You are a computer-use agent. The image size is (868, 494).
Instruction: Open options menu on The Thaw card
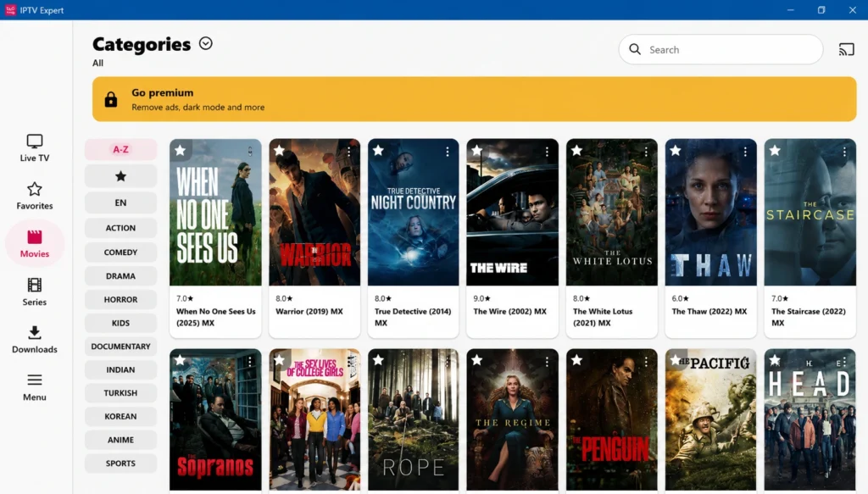745,151
